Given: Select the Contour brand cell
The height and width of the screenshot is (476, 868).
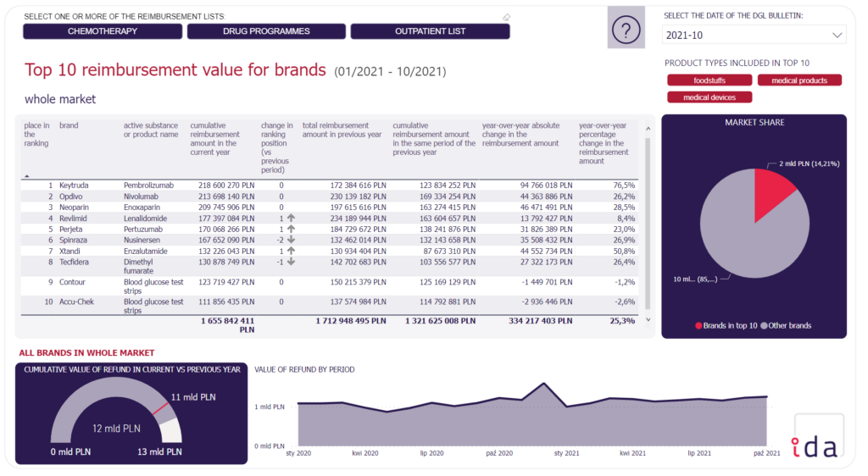Looking at the screenshot, I should coord(73,282).
